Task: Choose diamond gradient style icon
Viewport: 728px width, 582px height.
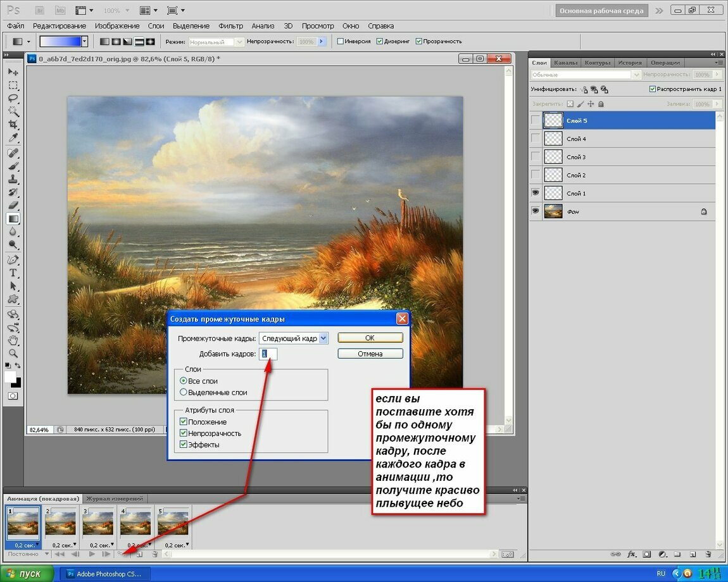Action: point(151,42)
